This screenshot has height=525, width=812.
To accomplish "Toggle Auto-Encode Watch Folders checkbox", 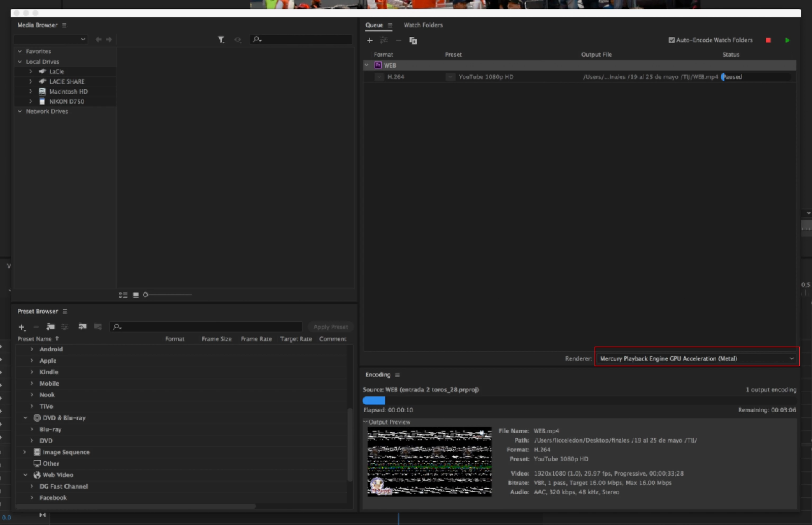I will pyautogui.click(x=671, y=40).
